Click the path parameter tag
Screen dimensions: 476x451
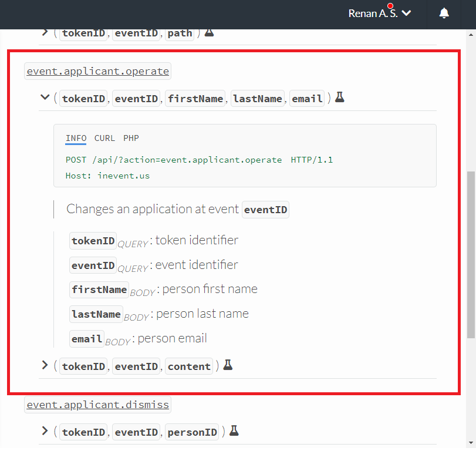pyautogui.click(x=180, y=33)
